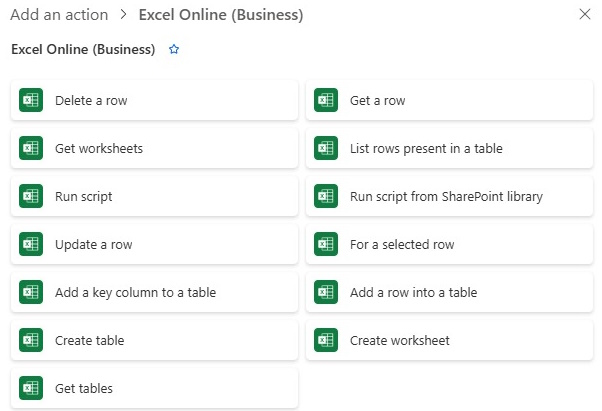602x411 pixels.
Task: Choose the Get a row action text
Action: [x=377, y=101]
